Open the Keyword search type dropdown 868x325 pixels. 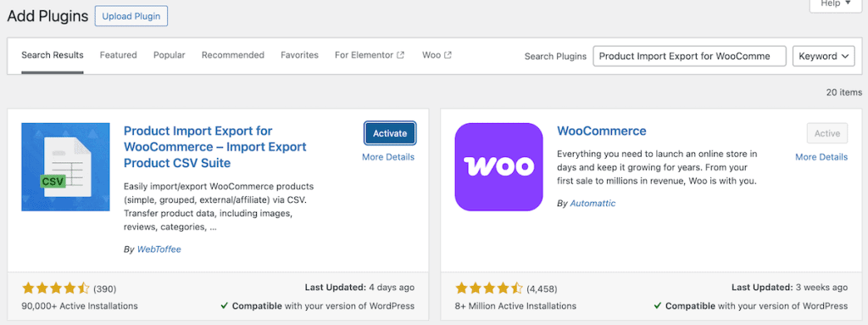pos(824,56)
